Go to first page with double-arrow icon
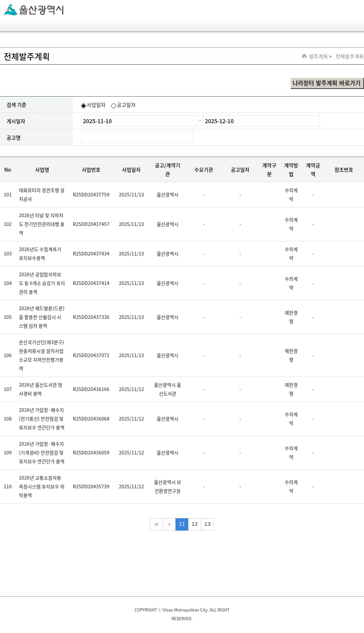Image resolution: width=364 pixels, height=633 pixels. [157, 524]
